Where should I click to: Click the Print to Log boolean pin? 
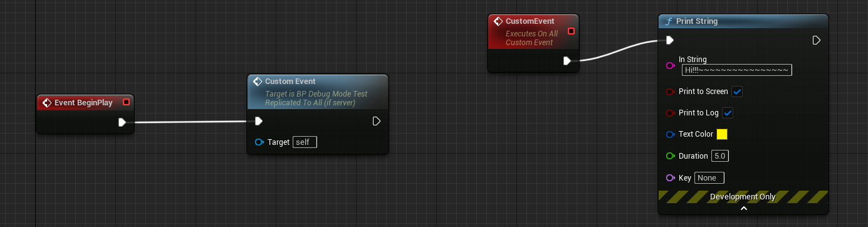[670, 113]
